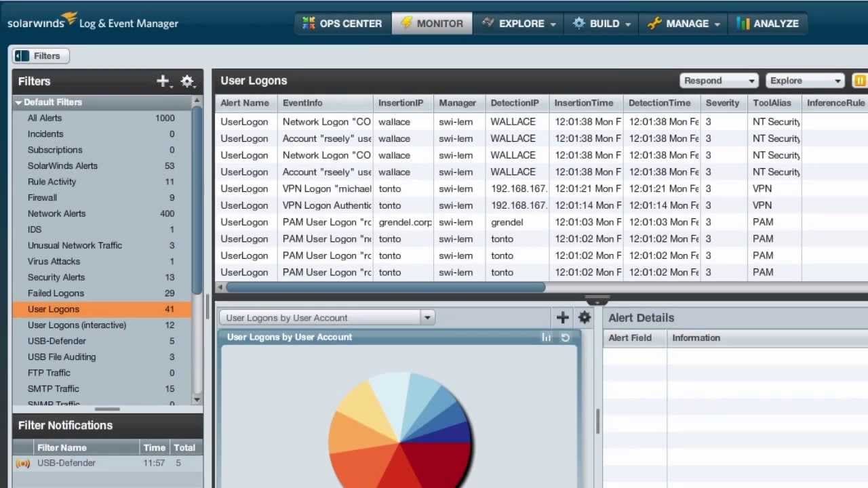This screenshot has height=488, width=868.
Task: Switch to the MONITOR tab
Action: click(x=432, y=24)
